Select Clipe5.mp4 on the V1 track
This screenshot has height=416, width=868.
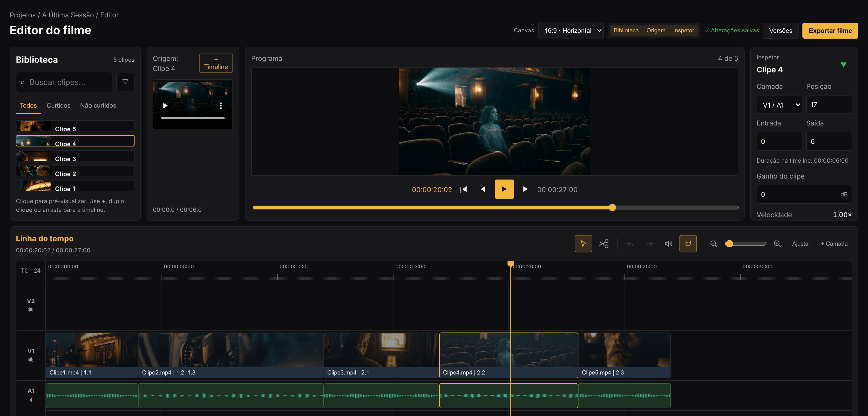click(624, 355)
